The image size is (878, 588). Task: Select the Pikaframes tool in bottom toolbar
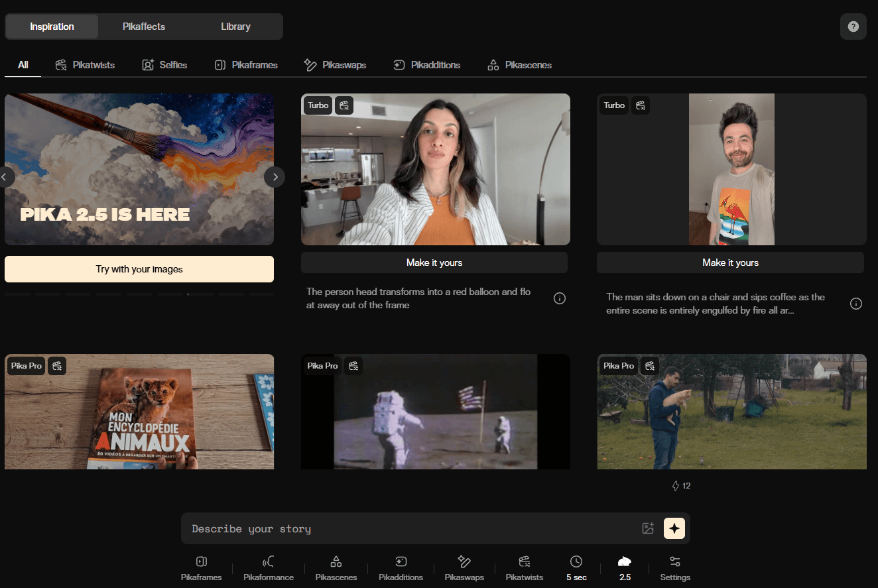coord(202,568)
